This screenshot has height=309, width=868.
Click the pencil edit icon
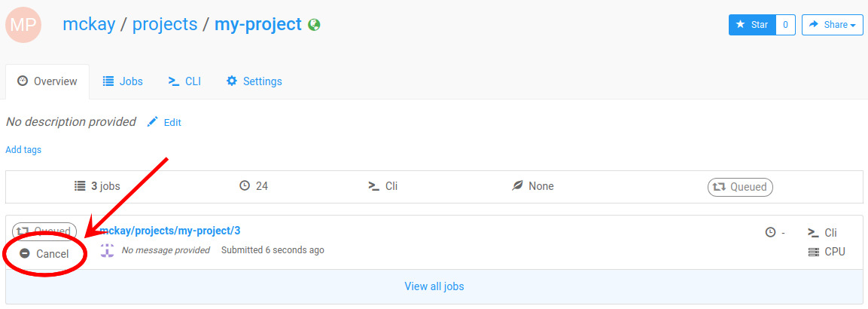(153, 122)
